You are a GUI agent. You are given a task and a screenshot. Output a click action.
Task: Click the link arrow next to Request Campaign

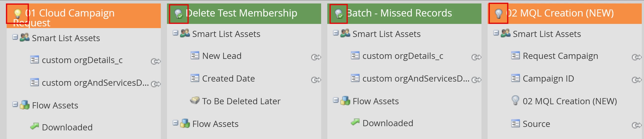pyautogui.click(x=637, y=57)
